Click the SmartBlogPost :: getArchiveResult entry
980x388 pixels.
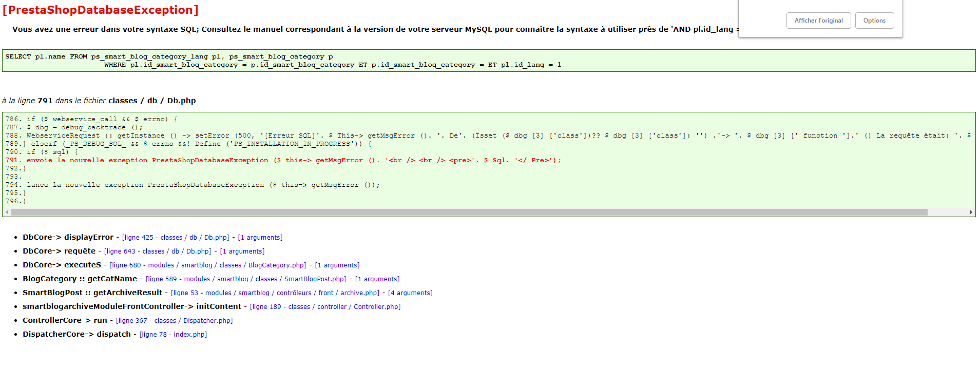point(92,293)
